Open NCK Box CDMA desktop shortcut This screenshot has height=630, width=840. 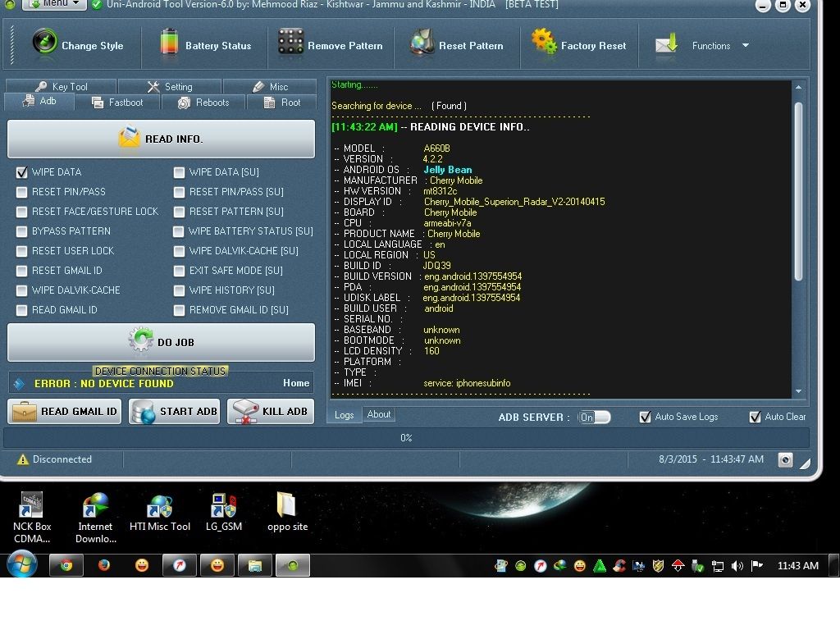click(32, 517)
